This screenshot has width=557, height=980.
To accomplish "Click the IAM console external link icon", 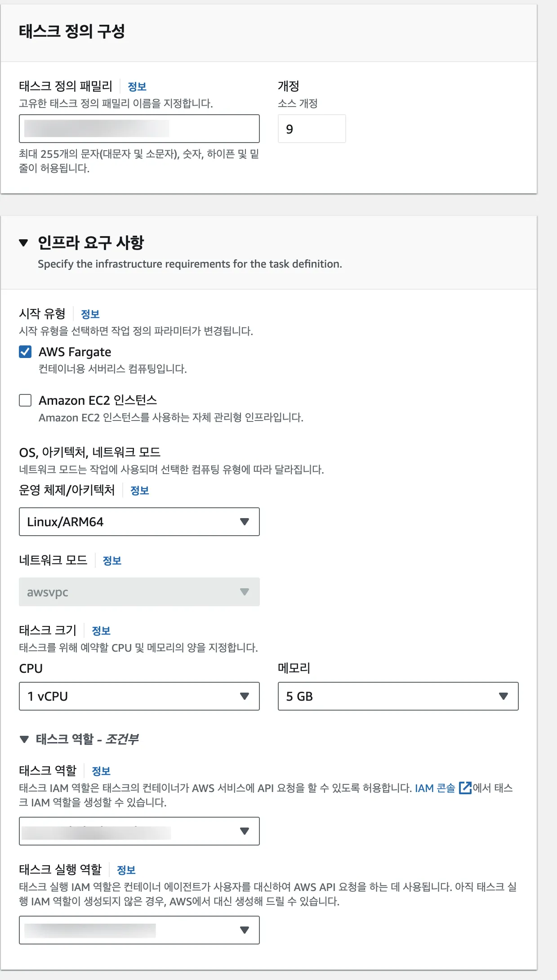I will (465, 788).
